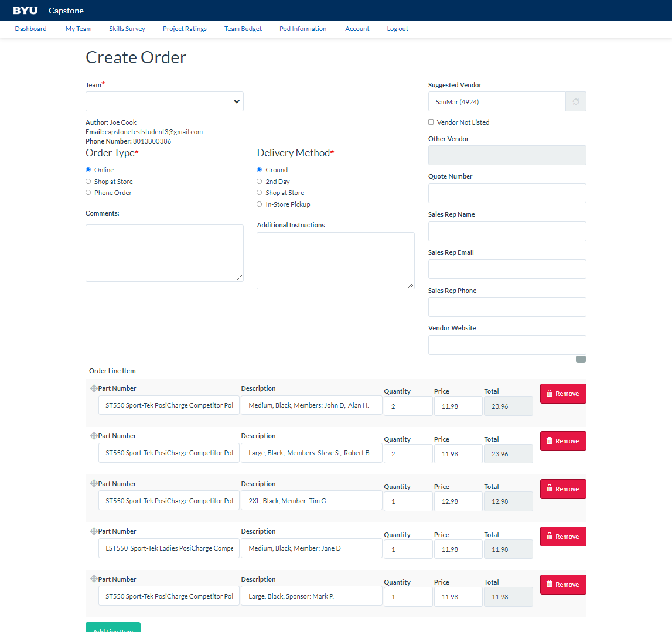Click the move handle on the LST550 line item
Screen dimensions: 672x632
(93, 531)
